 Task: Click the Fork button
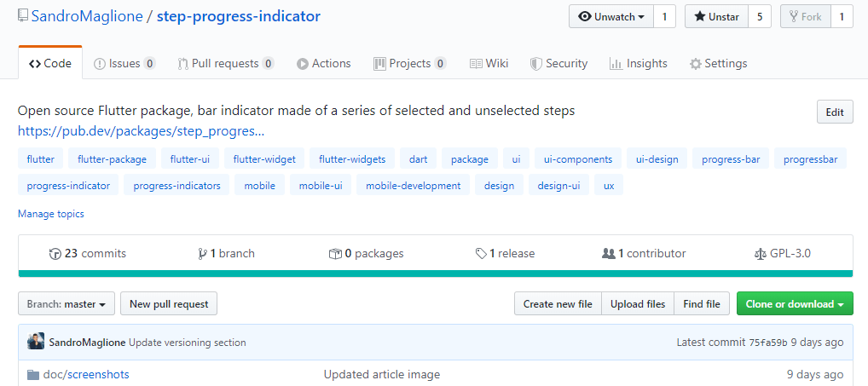(806, 16)
